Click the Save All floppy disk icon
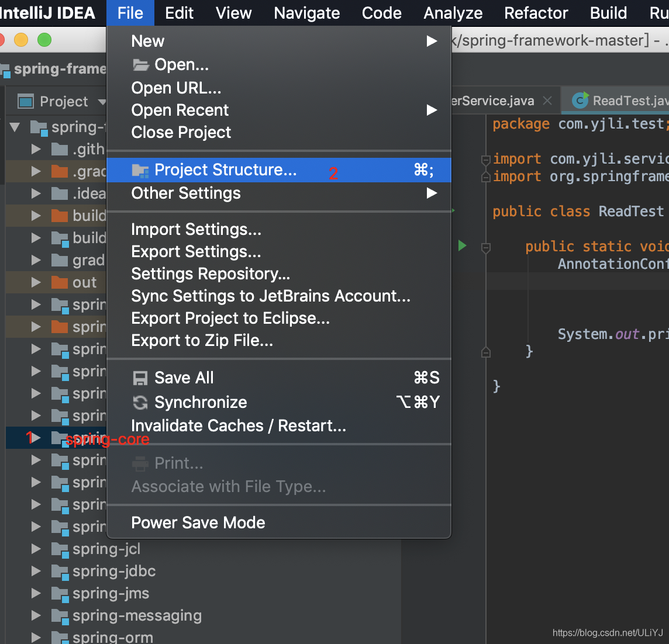 tap(140, 378)
